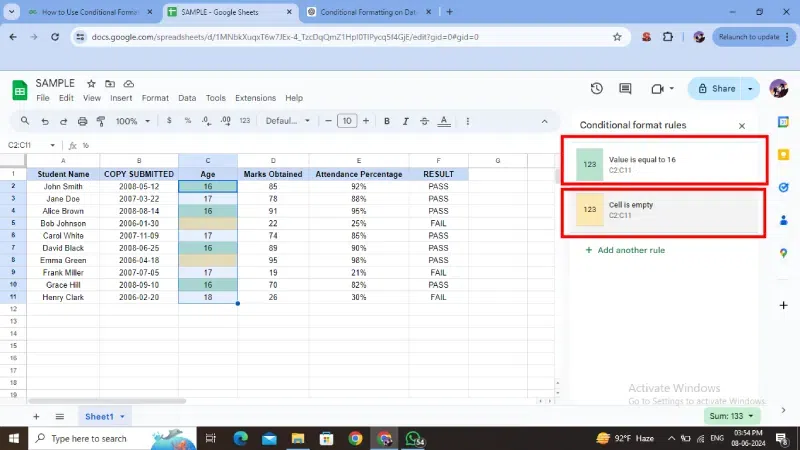Open the zoom 100% dropdown
The image size is (800, 450).
133,121
